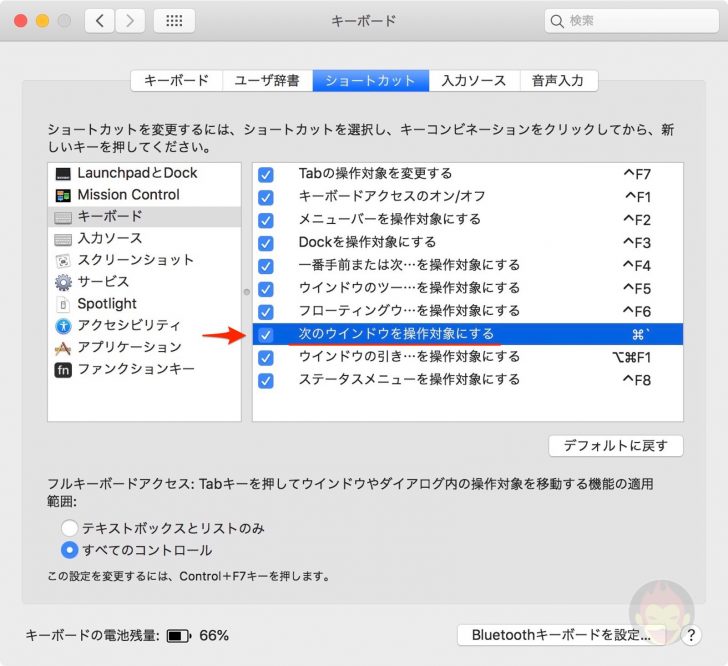
Task: Click the split divider handle between lists
Action: point(247,292)
